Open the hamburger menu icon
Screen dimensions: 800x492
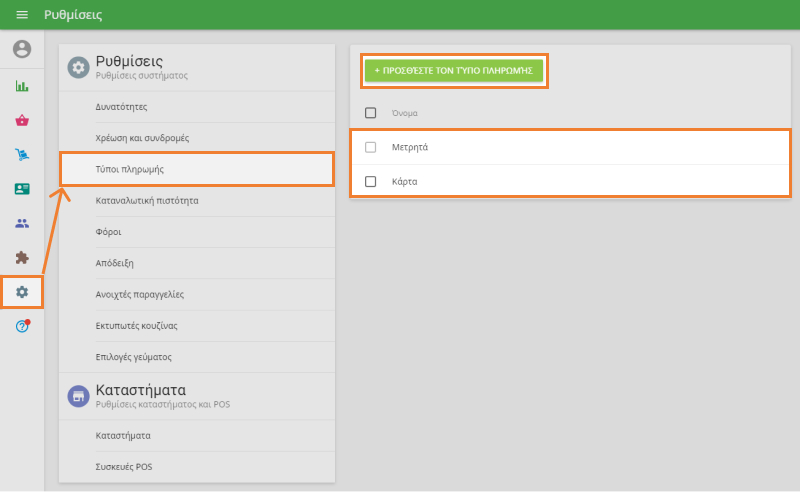pos(22,15)
